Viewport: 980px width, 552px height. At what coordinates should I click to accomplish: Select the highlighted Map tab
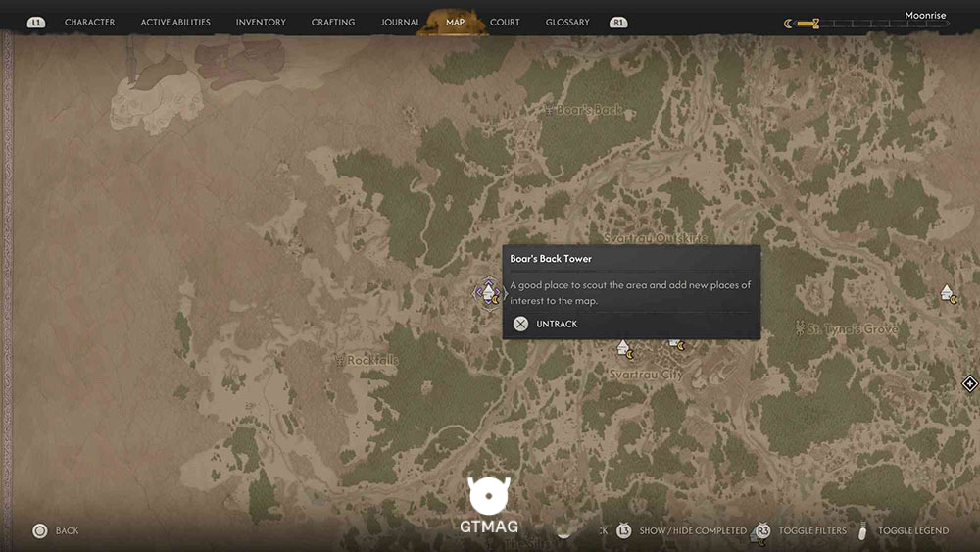coord(455,22)
